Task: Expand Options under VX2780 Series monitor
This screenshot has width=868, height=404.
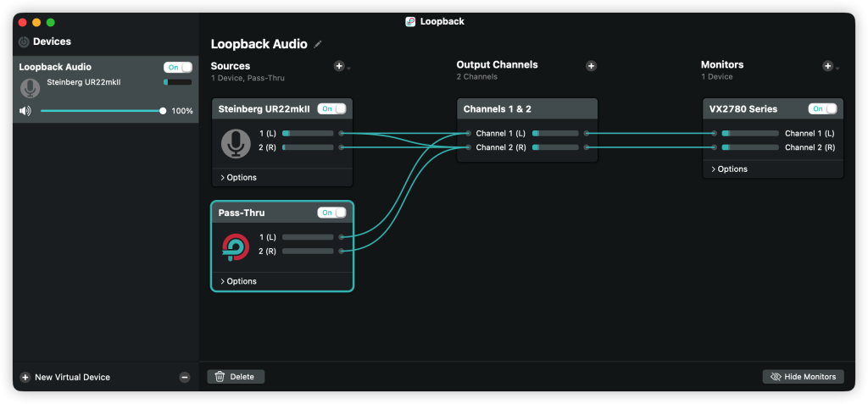Action: [729, 169]
